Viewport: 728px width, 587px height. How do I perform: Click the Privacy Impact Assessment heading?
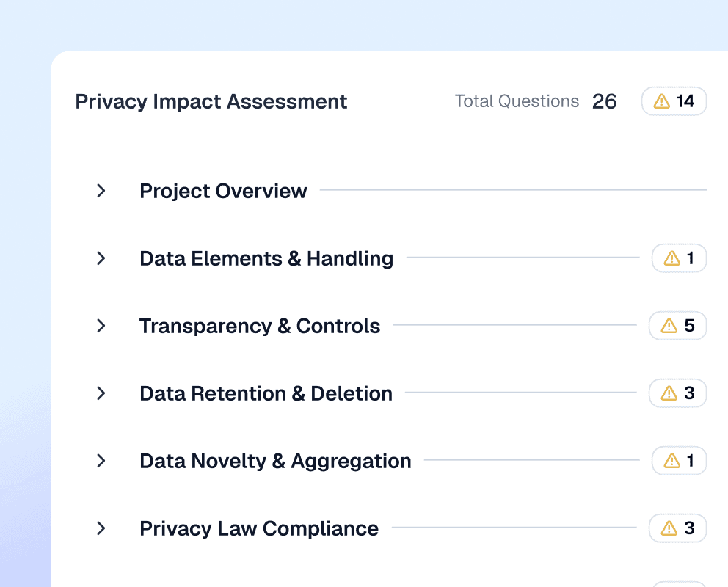point(211,101)
